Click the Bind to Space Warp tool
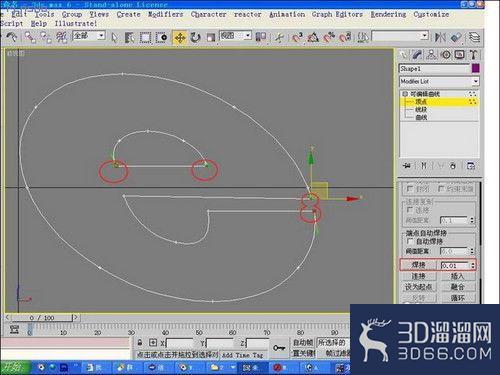This screenshot has height=375, width=500. [x=61, y=37]
